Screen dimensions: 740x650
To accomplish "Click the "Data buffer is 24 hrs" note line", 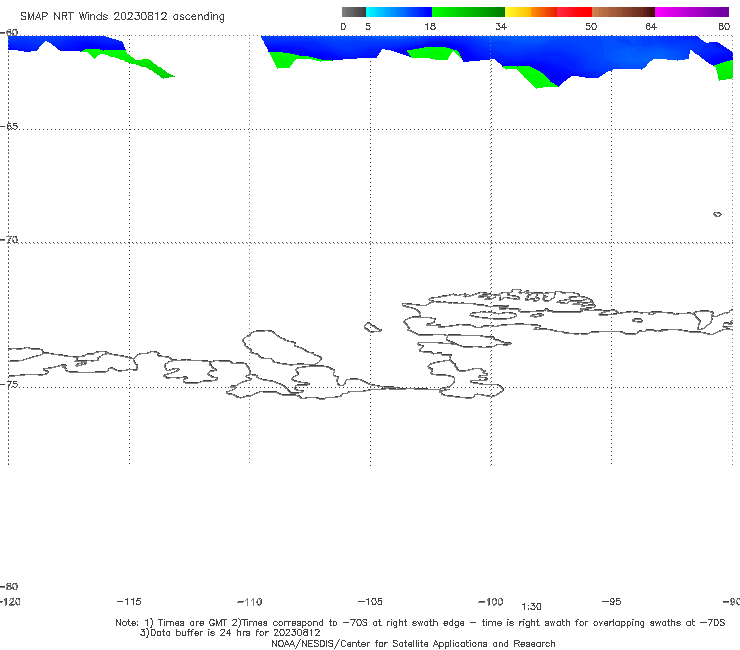I will (230, 633).
